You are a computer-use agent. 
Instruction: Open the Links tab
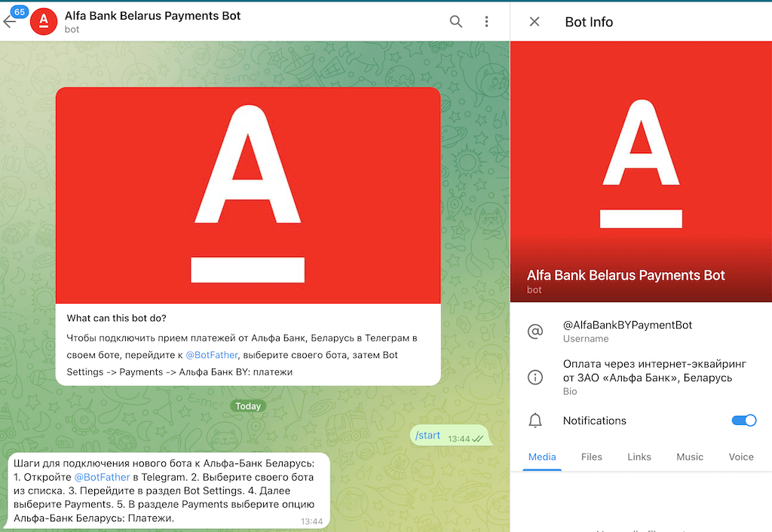pos(639,457)
